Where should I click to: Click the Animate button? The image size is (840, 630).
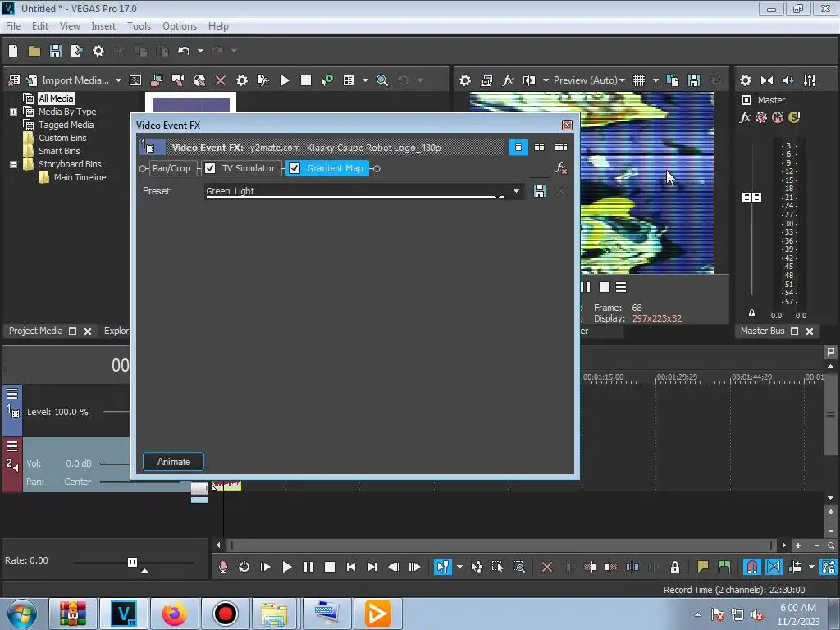tap(174, 462)
